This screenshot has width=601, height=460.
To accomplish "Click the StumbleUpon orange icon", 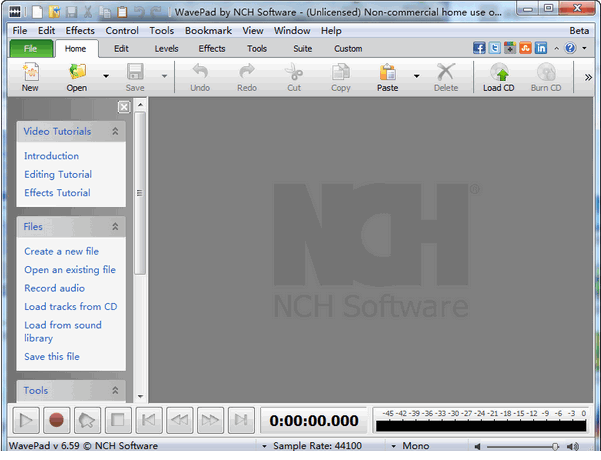I will coord(525,48).
